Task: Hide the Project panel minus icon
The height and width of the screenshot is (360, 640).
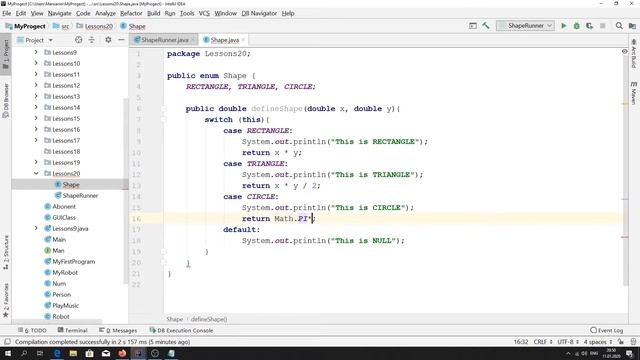Action: click(121, 40)
